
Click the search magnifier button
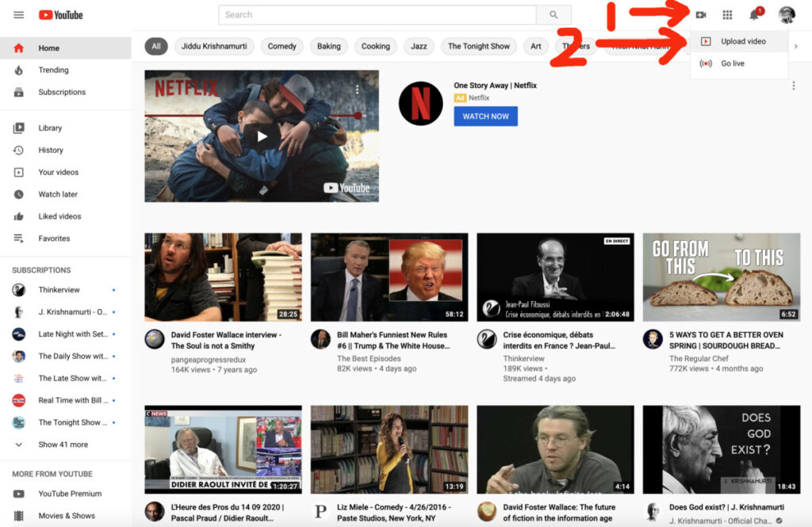coord(553,15)
